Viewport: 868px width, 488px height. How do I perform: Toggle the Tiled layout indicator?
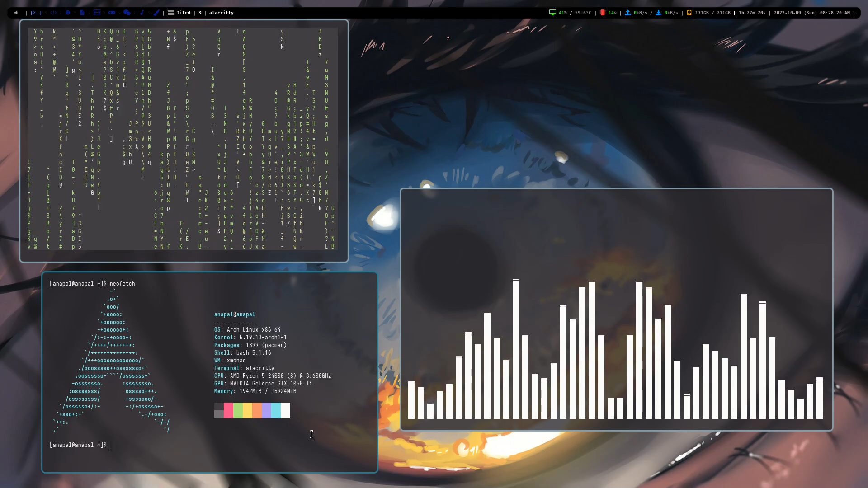[183, 13]
